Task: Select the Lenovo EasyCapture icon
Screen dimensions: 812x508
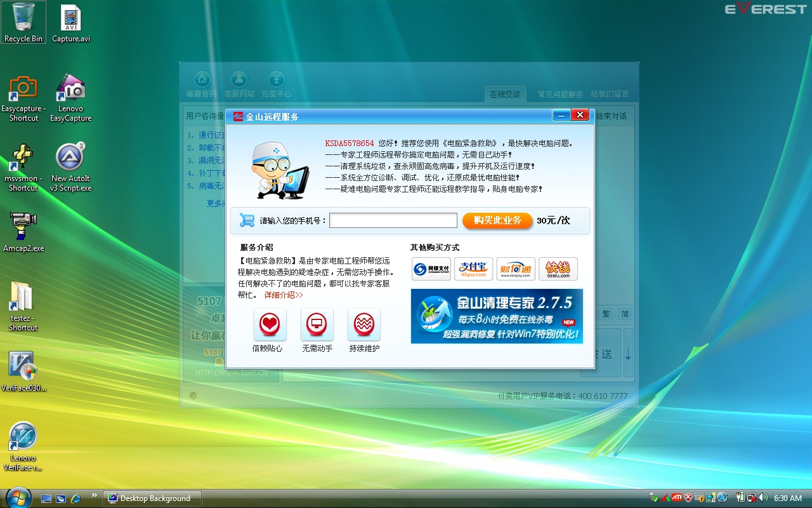Action: [71, 99]
